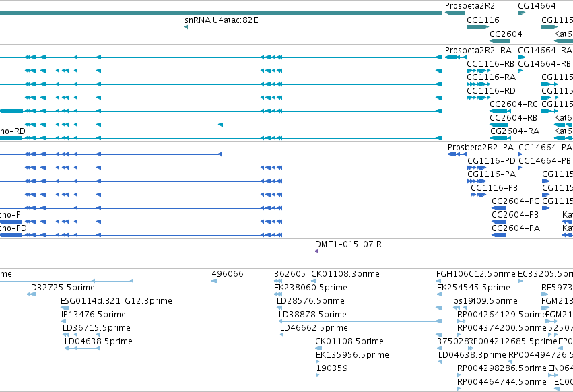Select EST FGH106C12.5prime
The image size is (573, 392).
pyautogui.click(x=476, y=274)
